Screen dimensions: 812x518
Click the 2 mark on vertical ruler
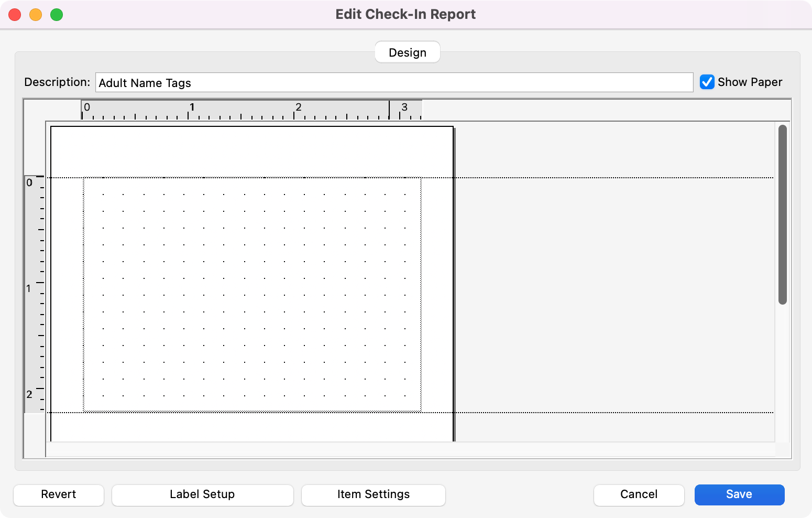30,394
